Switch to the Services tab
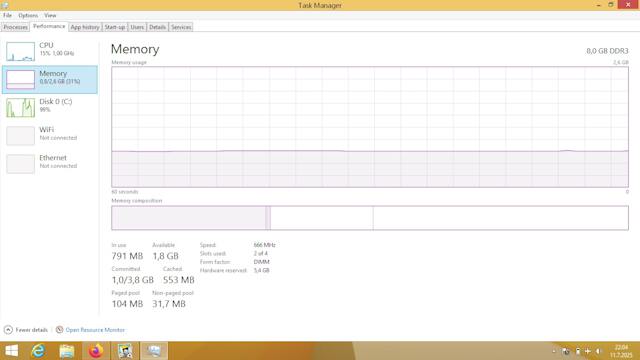Image resolution: width=640 pixels, height=360 pixels. click(181, 27)
